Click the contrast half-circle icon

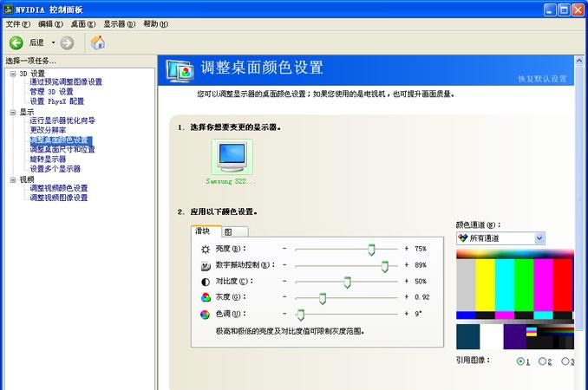click(x=206, y=282)
